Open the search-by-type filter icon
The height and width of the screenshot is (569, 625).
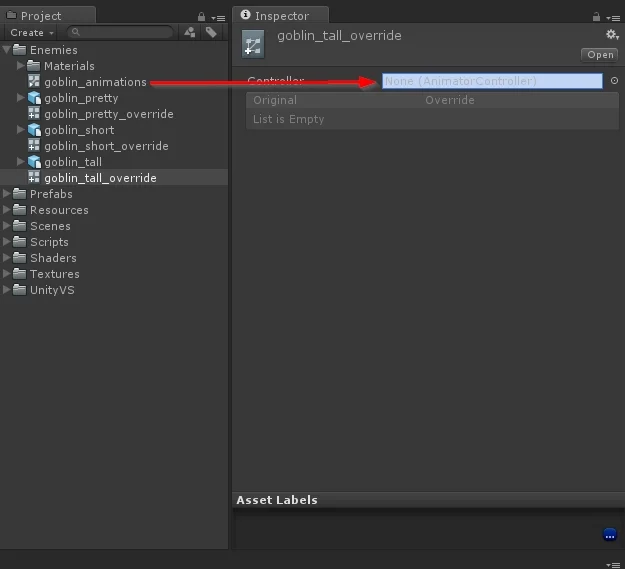tap(190, 32)
